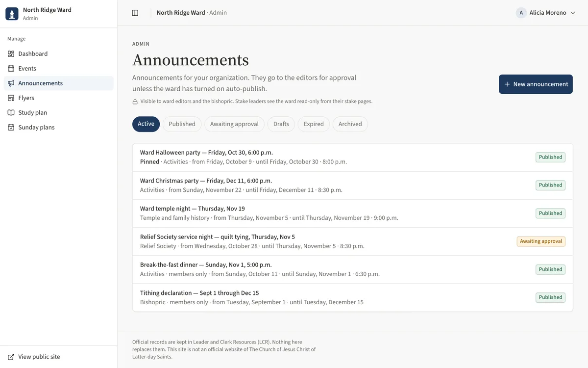Click the Announcements page heading
Viewport: 588px width, 368px height.
click(191, 60)
